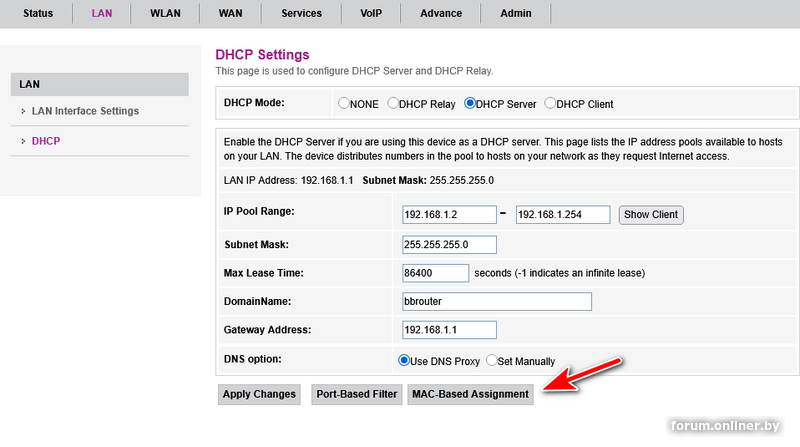Switch DHCP mode to DHCP Client

point(549,103)
